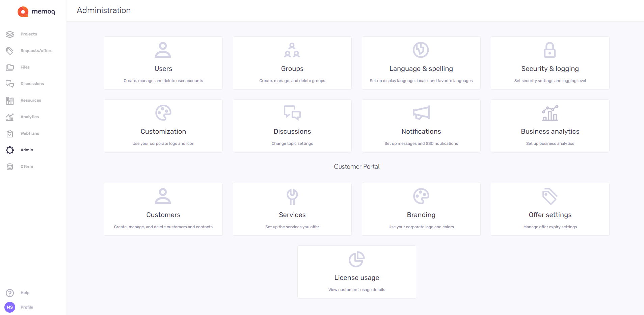Viewport: 644px width, 315px height.
Task: Click the Admin gear icon
Action: pos(10,150)
